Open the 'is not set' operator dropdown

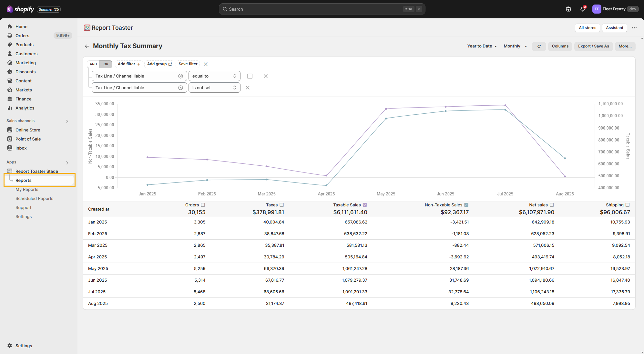click(214, 88)
